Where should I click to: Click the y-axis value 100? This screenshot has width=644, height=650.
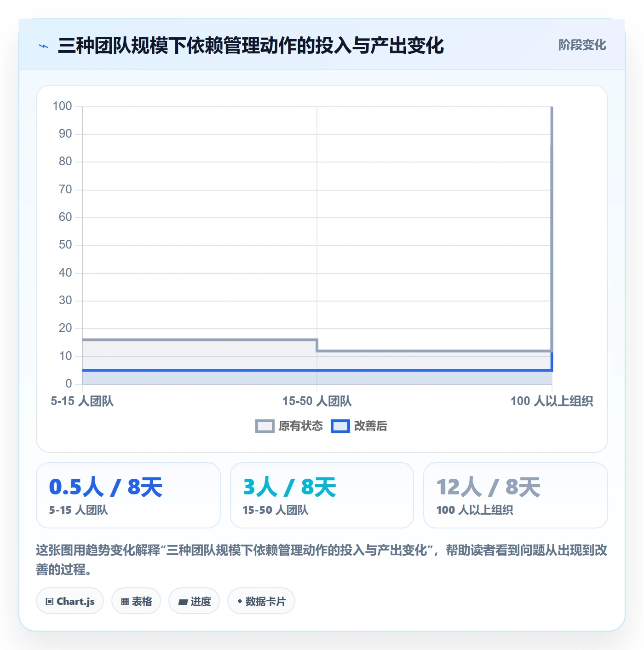62,106
